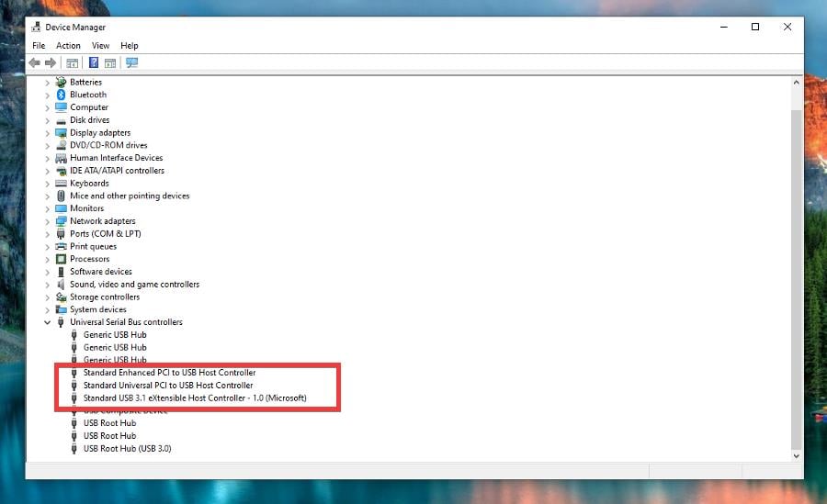
Task: Click the Human Interface Devices icon
Action: click(x=61, y=158)
